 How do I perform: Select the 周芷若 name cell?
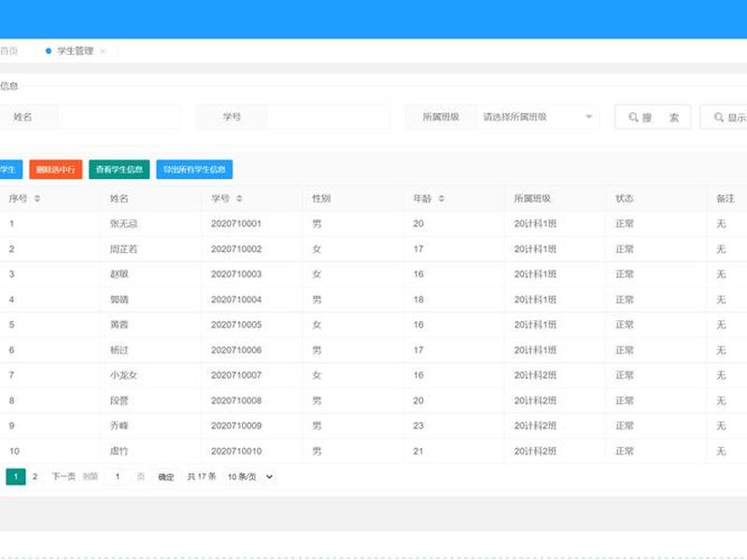(124, 249)
